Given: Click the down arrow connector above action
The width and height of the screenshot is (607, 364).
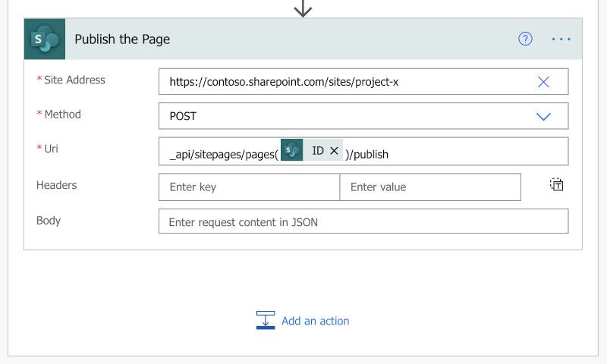Looking at the screenshot, I should point(303,8).
